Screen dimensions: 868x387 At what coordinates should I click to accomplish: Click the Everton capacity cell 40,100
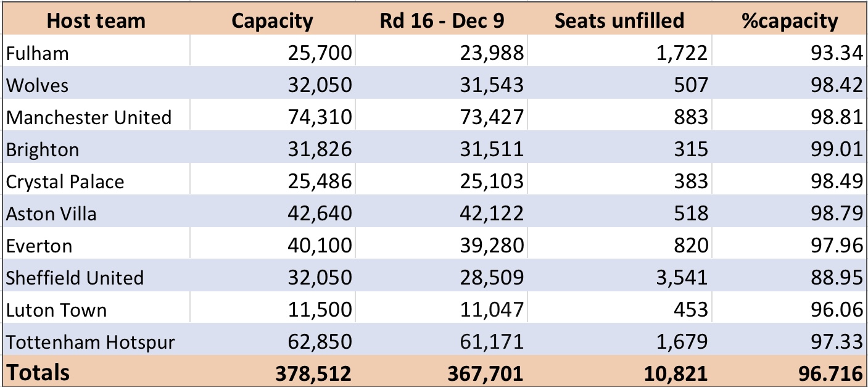pos(272,245)
